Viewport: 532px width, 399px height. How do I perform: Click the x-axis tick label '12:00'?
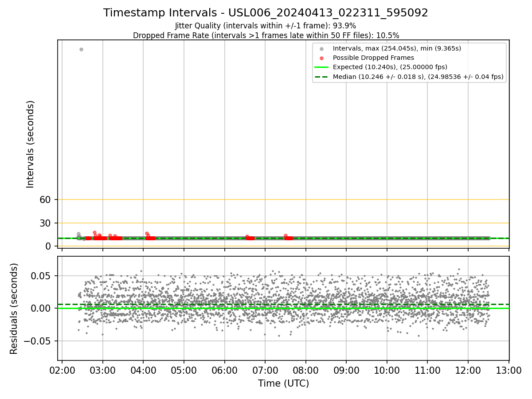pyautogui.click(x=468, y=371)
